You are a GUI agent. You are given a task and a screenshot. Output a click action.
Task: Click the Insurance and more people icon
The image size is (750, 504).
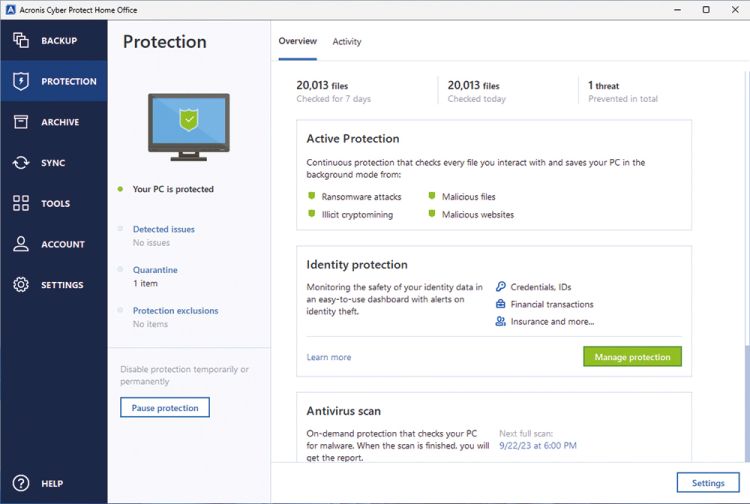pyautogui.click(x=500, y=321)
